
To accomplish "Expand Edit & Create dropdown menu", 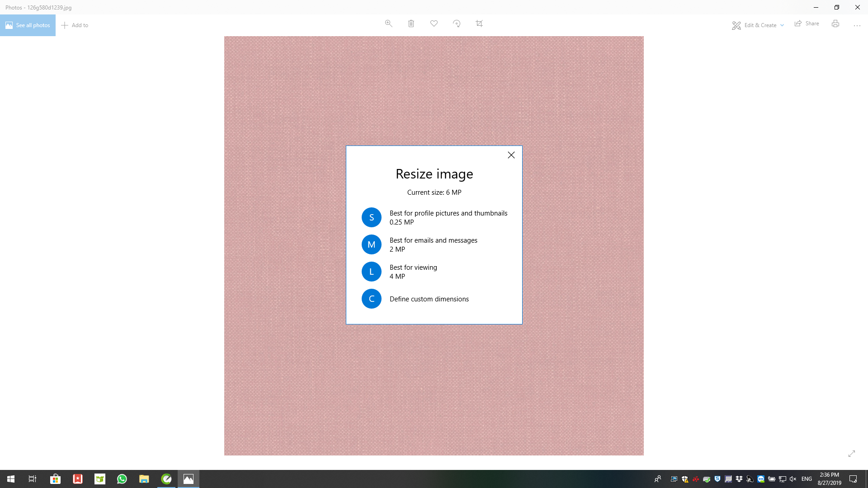I will [x=758, y=25].
